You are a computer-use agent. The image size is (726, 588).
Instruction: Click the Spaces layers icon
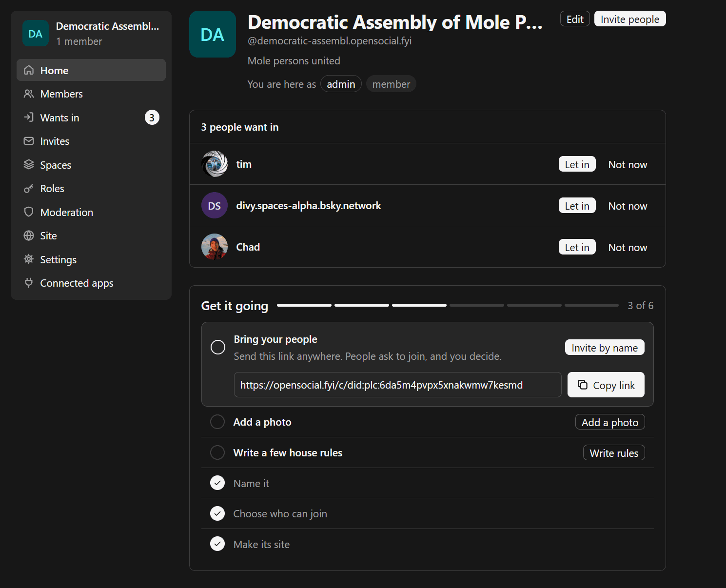[29, 165]
